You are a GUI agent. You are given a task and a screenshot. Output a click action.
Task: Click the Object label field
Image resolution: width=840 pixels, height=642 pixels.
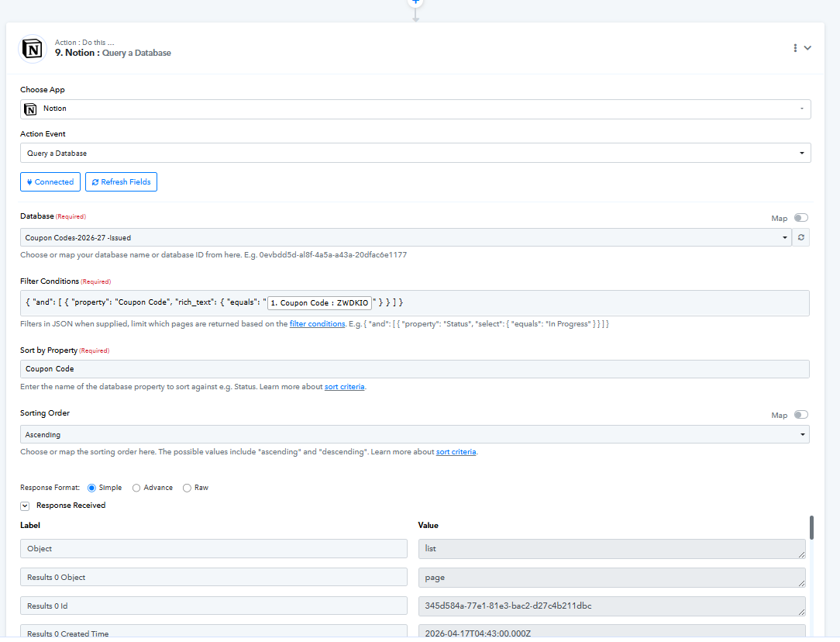214,549
